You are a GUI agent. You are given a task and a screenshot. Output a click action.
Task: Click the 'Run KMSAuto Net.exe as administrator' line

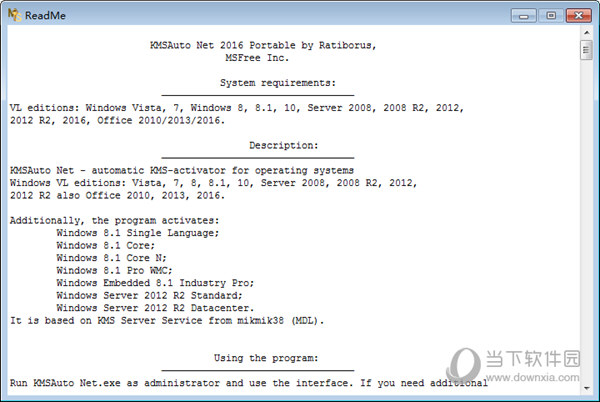pos(249,383)
